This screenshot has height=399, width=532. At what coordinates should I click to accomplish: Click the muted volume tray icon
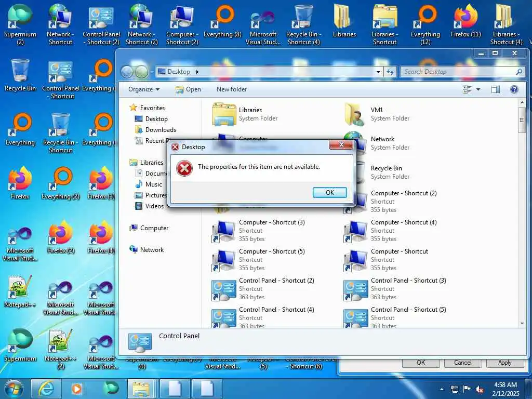coord(480,390)
